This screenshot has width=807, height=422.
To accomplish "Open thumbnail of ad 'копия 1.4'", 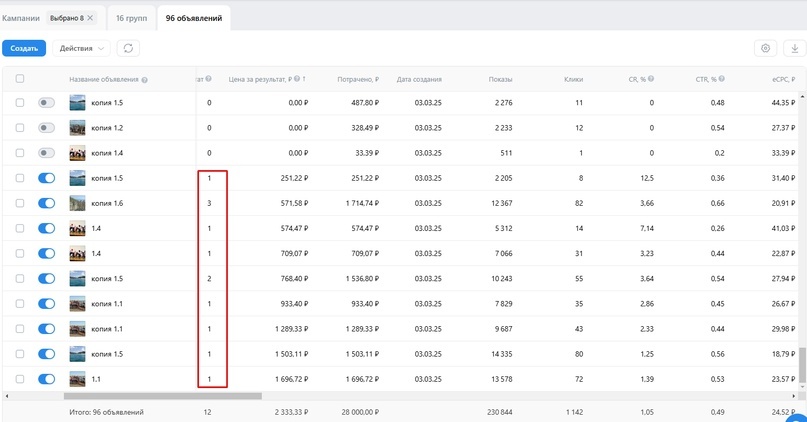I will (x=77, y=153).
